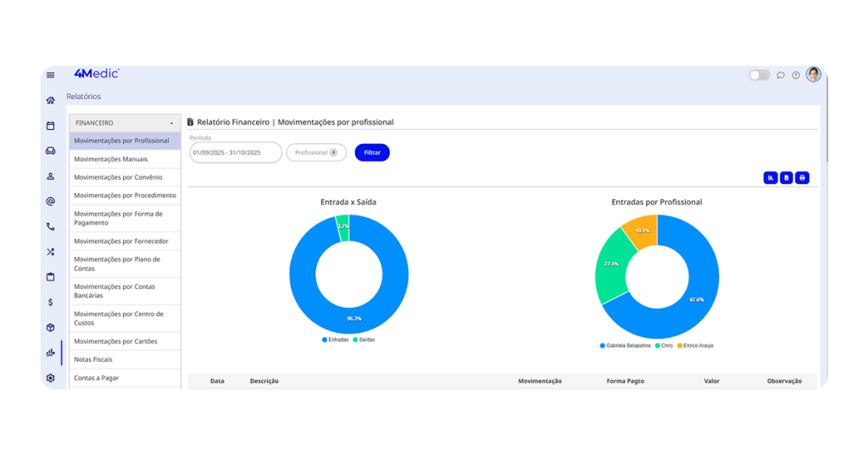The width and height of the screenshot is (868, 456).
Task: Open the hamburger menu icon
Action: point(50,75)
